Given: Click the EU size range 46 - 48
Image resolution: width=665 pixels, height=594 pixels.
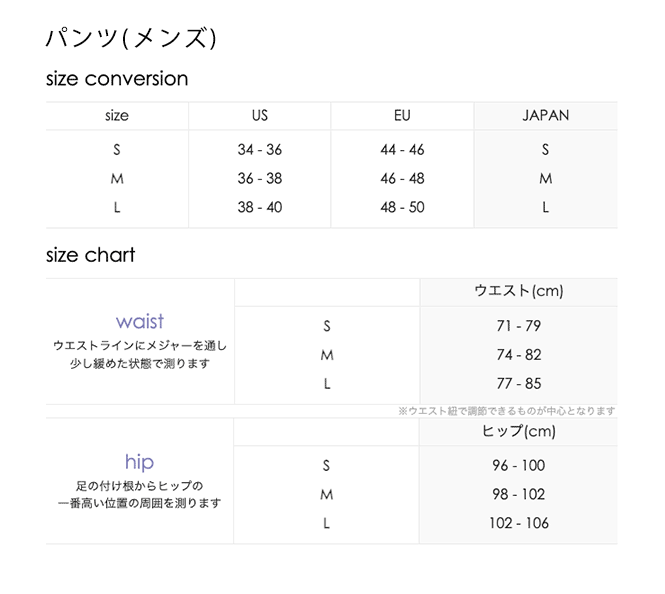Looking at the screenshot, I should point(402,179).
